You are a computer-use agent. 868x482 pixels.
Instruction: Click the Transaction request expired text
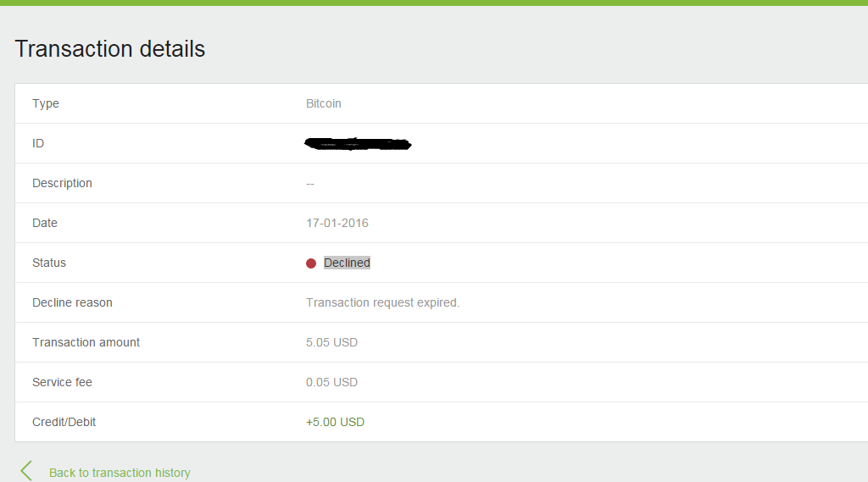click(x=382, y=302)
